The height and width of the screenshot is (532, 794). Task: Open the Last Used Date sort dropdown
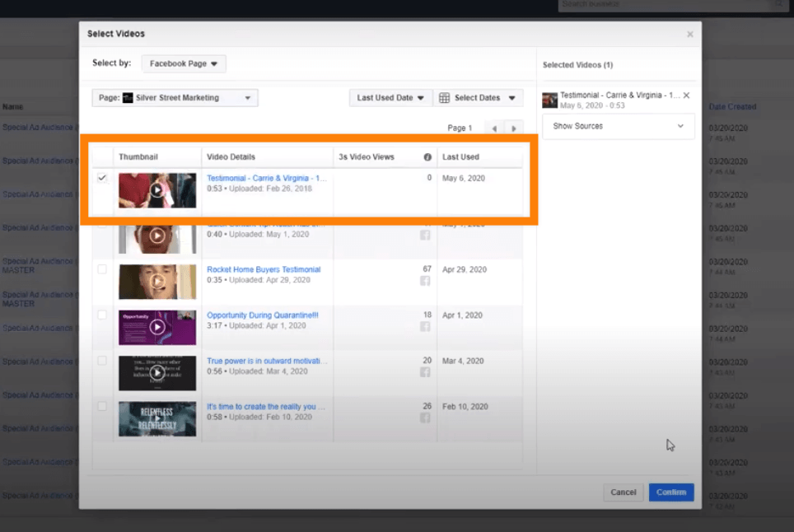click(390, 98)
